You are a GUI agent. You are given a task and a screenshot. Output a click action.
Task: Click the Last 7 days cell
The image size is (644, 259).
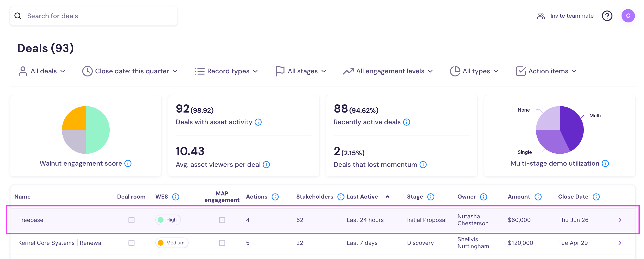(x=362, y=243)
